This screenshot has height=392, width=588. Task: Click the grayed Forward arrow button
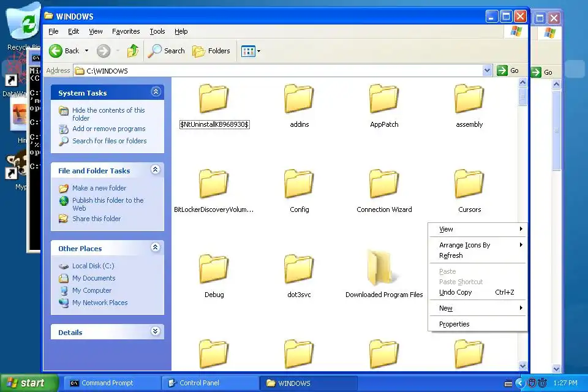[104, 51]
